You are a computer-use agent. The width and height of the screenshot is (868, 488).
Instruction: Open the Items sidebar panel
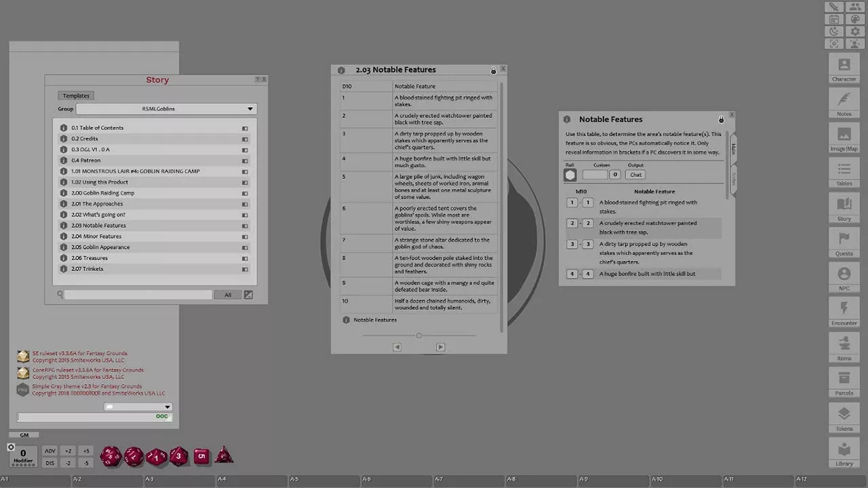[844, 348]
